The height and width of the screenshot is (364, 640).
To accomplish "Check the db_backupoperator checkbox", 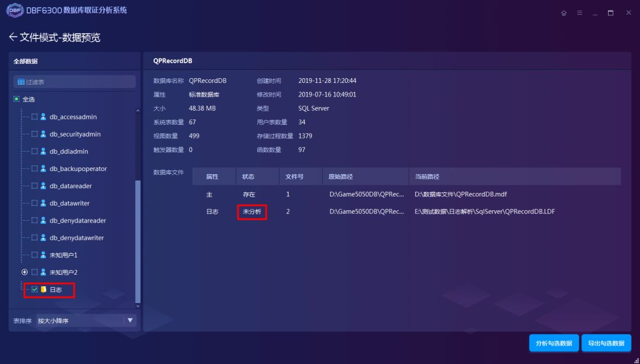I will point(35,169).
